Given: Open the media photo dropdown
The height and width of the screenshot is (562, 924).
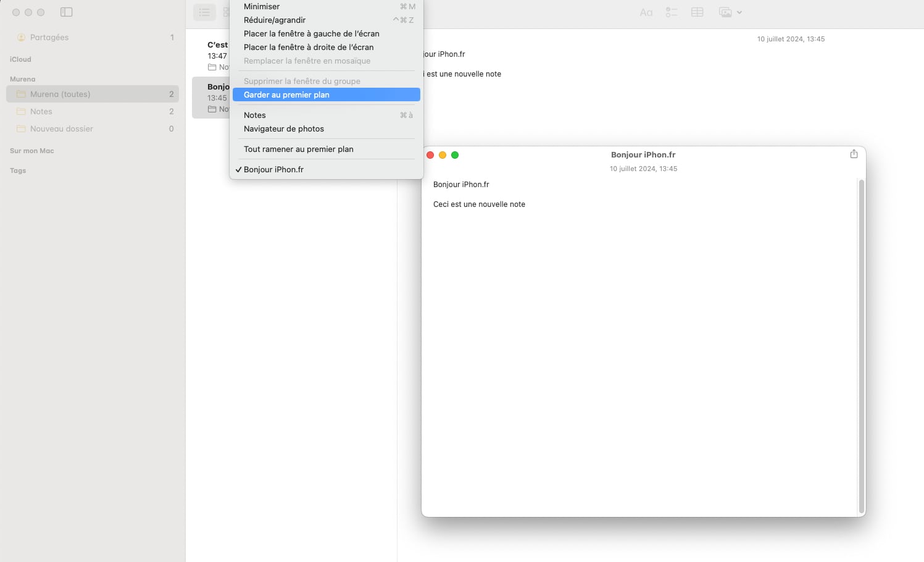Looking at the screenshot, I should [x=730, y=12].
